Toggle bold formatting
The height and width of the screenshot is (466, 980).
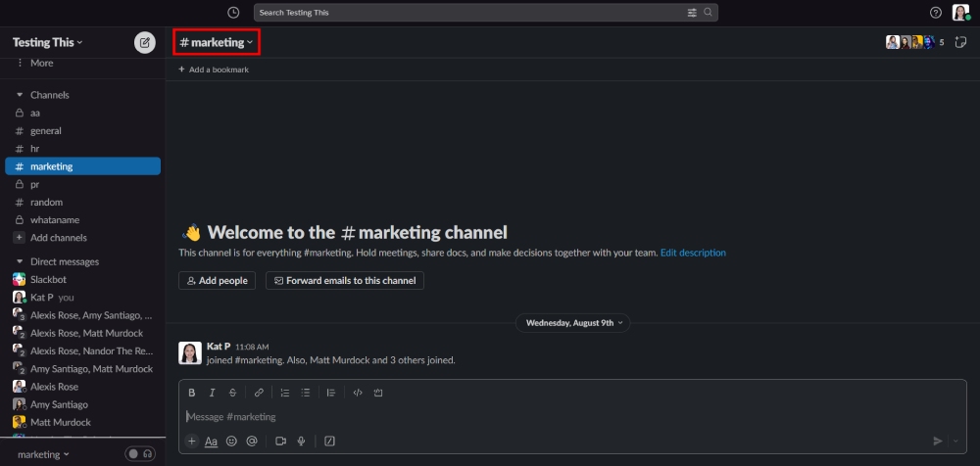tap(192, 393)
